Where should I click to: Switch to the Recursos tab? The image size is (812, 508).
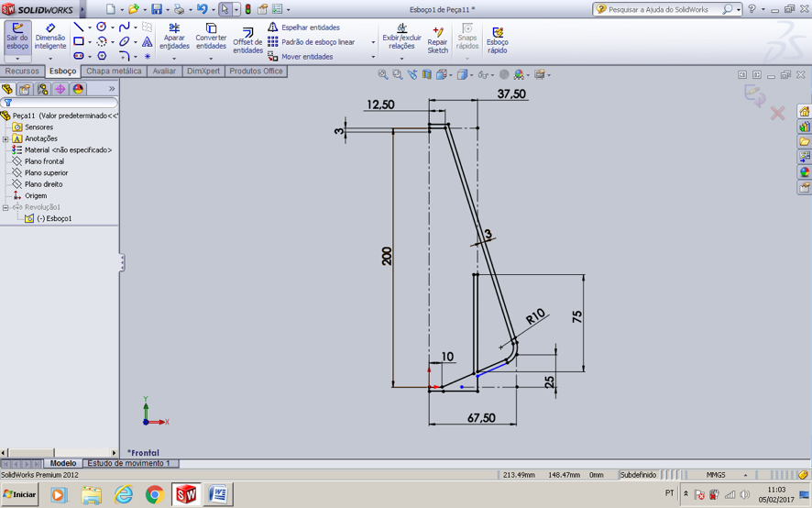(22, 71)
